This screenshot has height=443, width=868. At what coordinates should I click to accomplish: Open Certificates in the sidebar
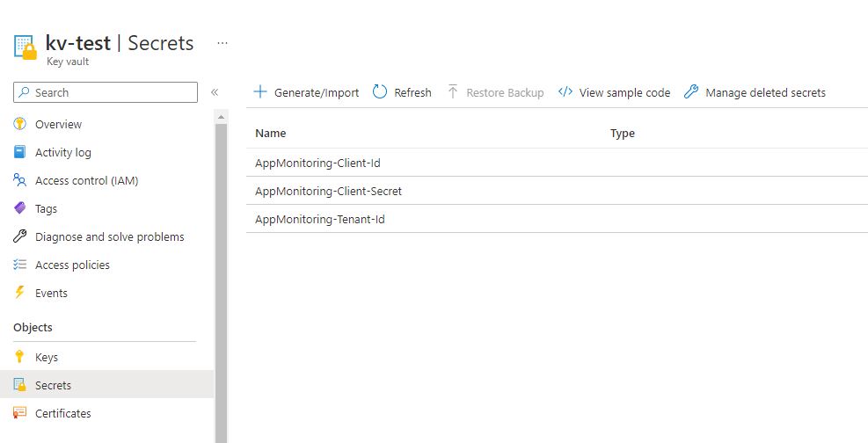63,413
